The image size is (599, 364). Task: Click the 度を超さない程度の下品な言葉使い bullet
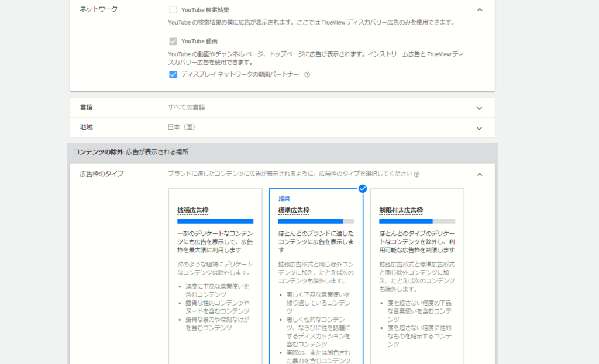pyautogui.click(x=419, y=311)
